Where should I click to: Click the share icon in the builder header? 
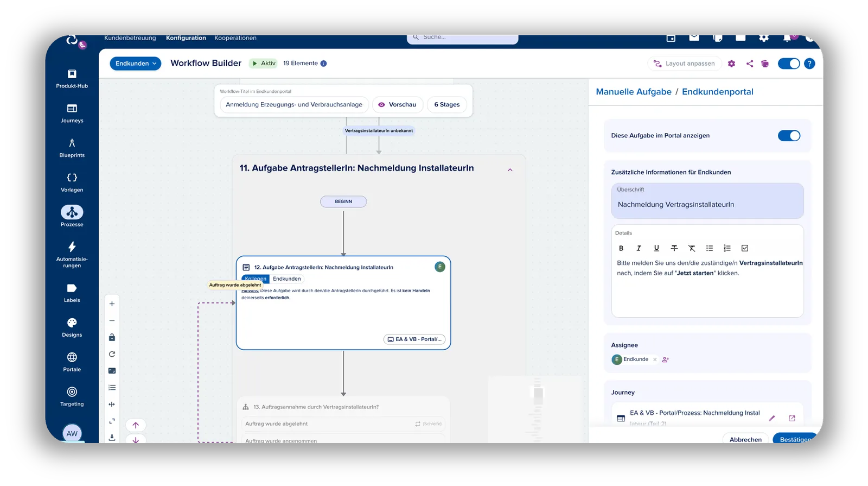click(749, 64)
